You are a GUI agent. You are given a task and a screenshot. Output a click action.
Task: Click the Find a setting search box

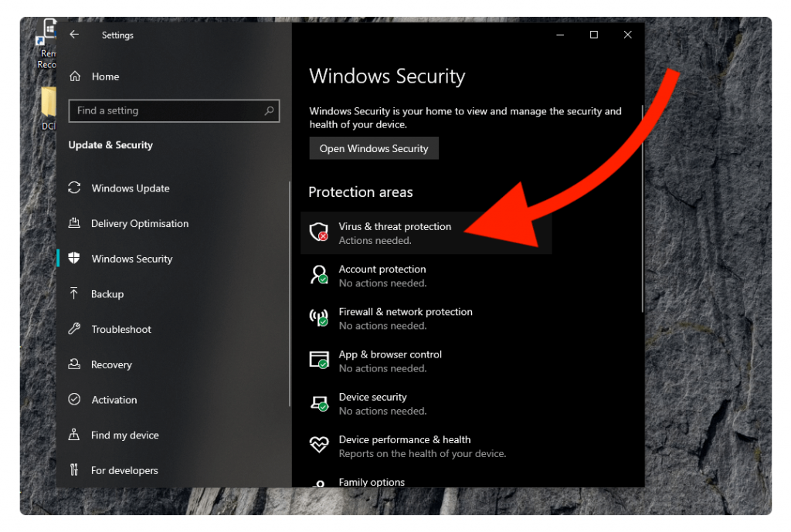coord(174,110)
